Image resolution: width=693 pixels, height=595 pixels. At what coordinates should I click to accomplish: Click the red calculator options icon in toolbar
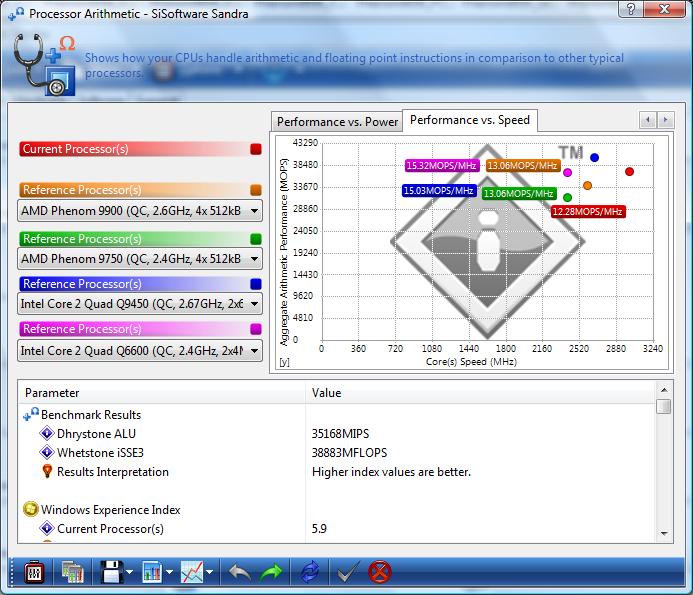32,573
